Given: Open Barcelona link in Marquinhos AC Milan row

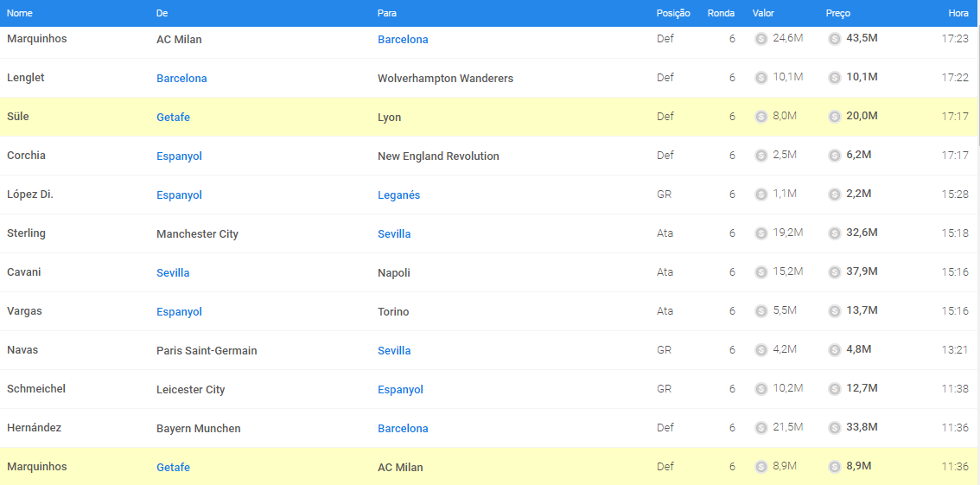Looking at the screenshot, I should click(403, 40).
